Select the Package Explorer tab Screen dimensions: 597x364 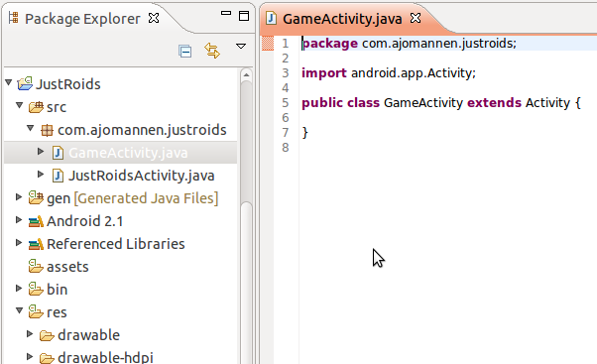(82, 19)
